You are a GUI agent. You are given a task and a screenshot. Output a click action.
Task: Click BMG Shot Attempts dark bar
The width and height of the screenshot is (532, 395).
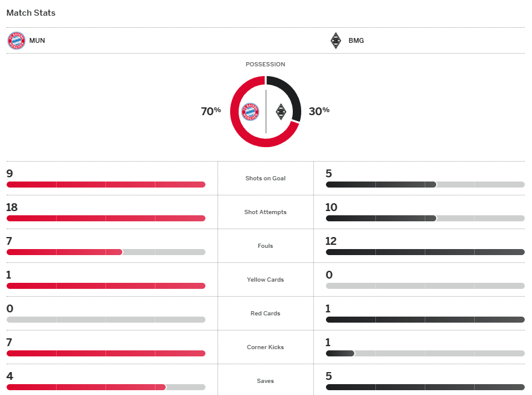click(381, 218)
